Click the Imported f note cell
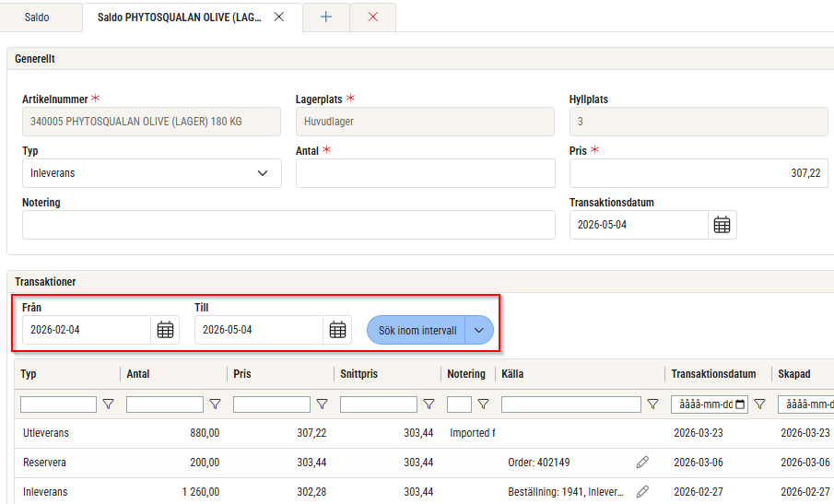The height and width of the screenshot is (504, 834). [x=473, y=433]
